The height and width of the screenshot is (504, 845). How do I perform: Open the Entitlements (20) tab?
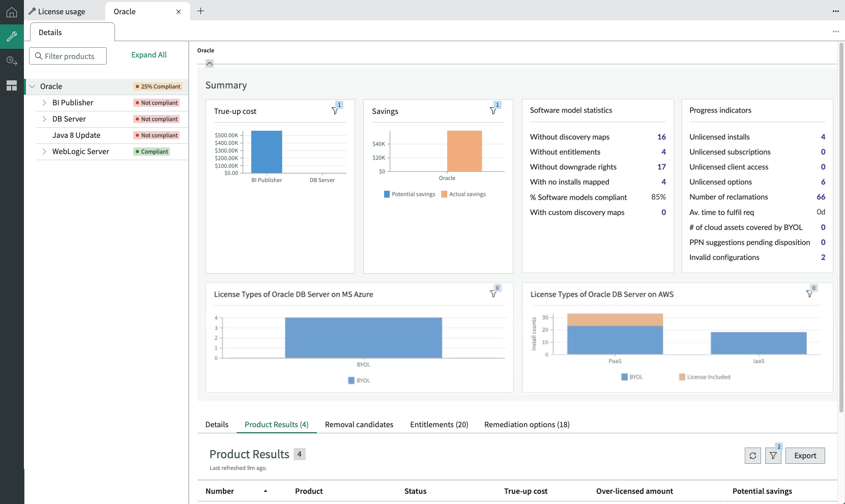tap(439, 425)
